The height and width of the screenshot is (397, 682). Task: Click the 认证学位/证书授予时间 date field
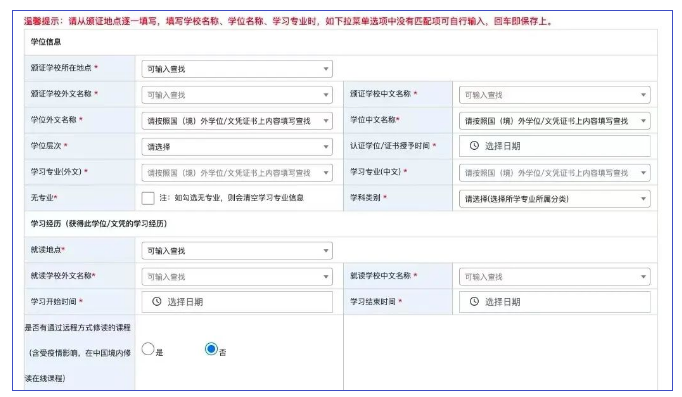tap(555, 146)
